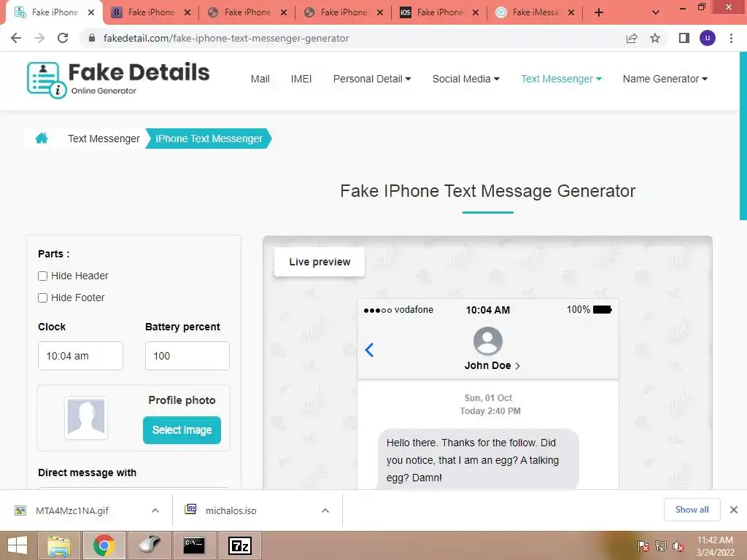Go back to previous page in Chrome
747x560 pixels.
click(x=16, y=38)
